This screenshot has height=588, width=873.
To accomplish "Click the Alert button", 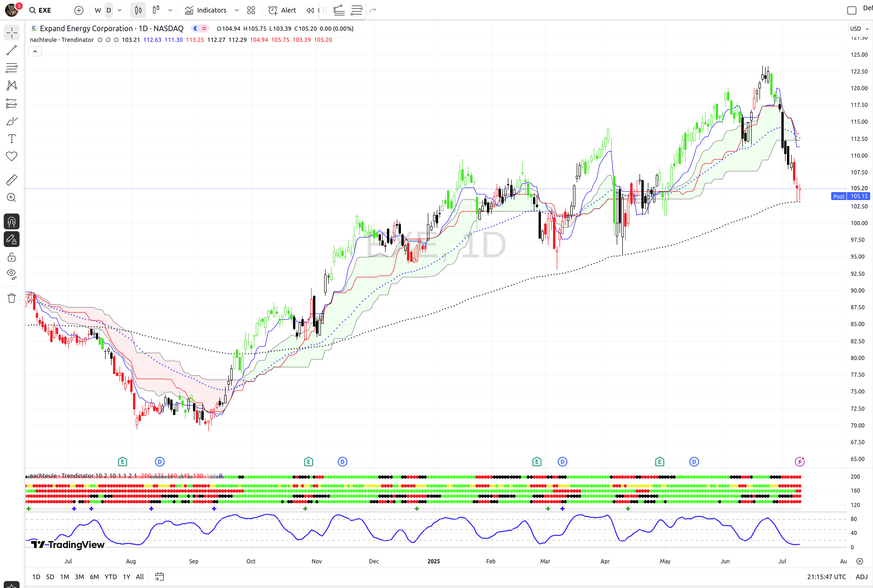I will (x=282, y=10).
